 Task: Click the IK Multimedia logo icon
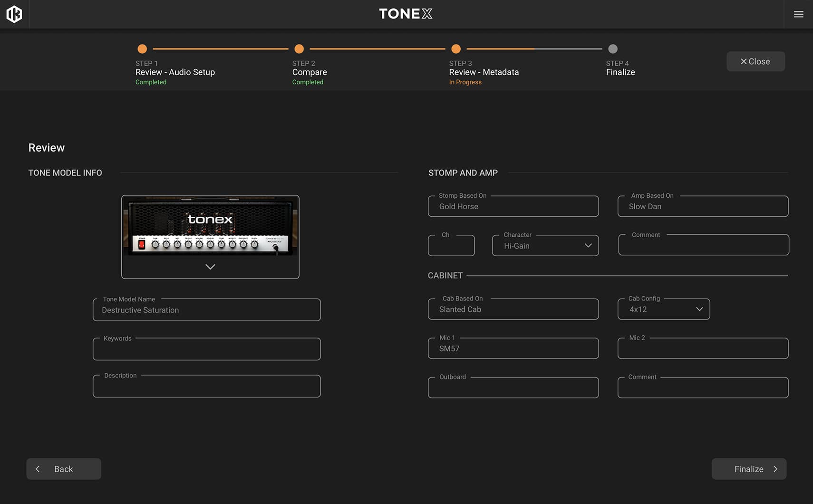point(14,14)
